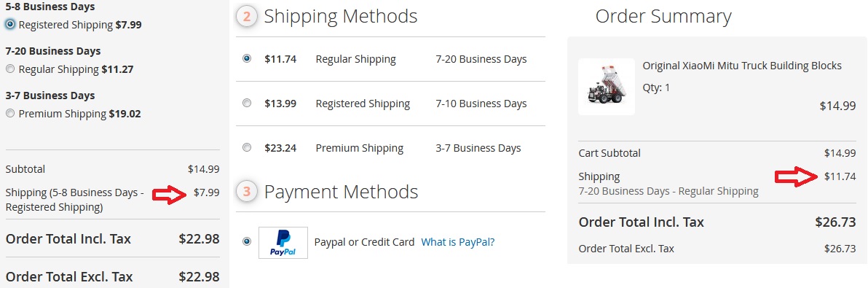This screenshot has height=288, width=868.
Task: Click the Payment Methods heading
Action: click(x=341, y=192)
